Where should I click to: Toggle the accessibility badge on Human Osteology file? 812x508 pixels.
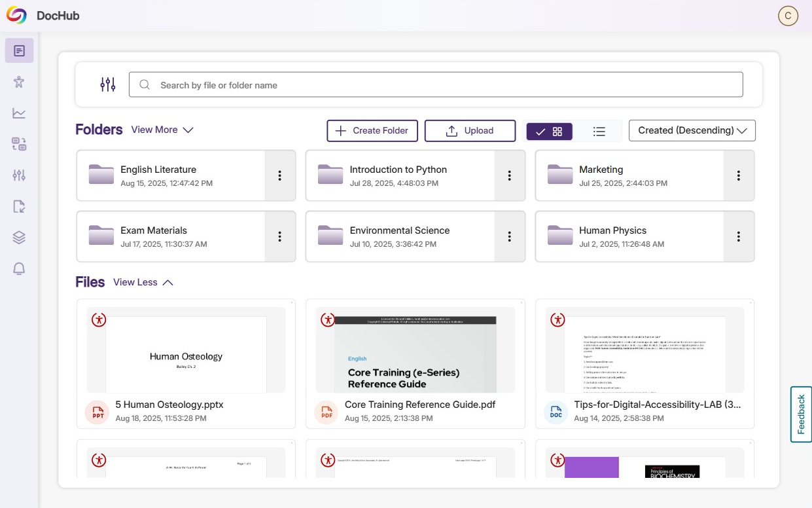click(x=98, y=320)
